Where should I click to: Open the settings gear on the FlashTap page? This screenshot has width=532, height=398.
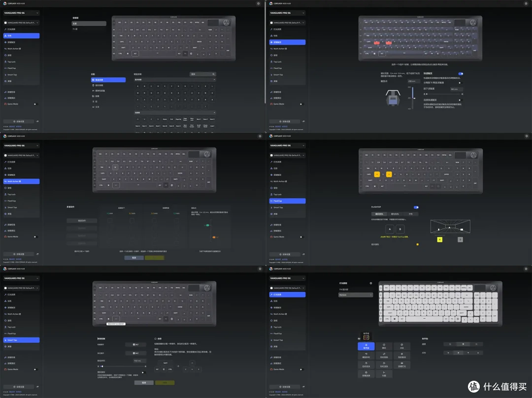pyautogui.click(x=526, y=136)
